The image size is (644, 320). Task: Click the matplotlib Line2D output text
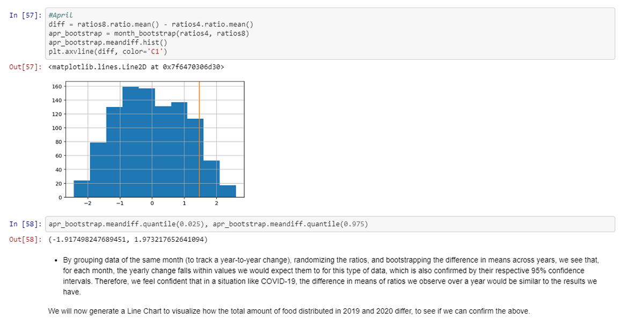tap(136, 68)
